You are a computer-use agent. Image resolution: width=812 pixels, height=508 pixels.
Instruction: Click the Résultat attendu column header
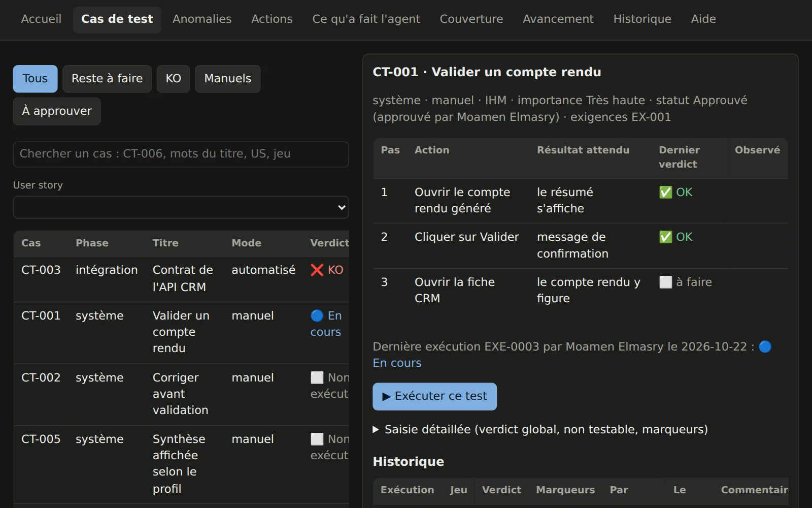coord(583,150)
